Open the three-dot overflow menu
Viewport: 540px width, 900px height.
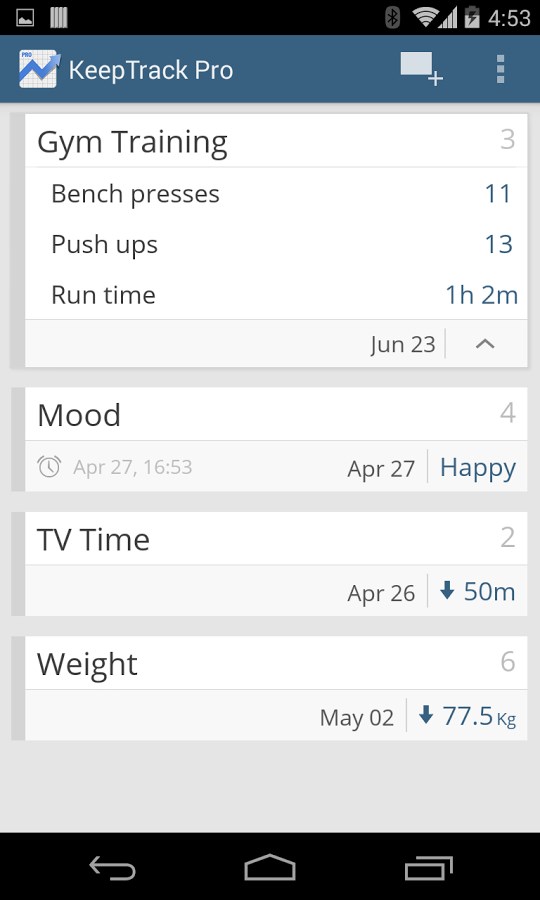click(500, 69)
